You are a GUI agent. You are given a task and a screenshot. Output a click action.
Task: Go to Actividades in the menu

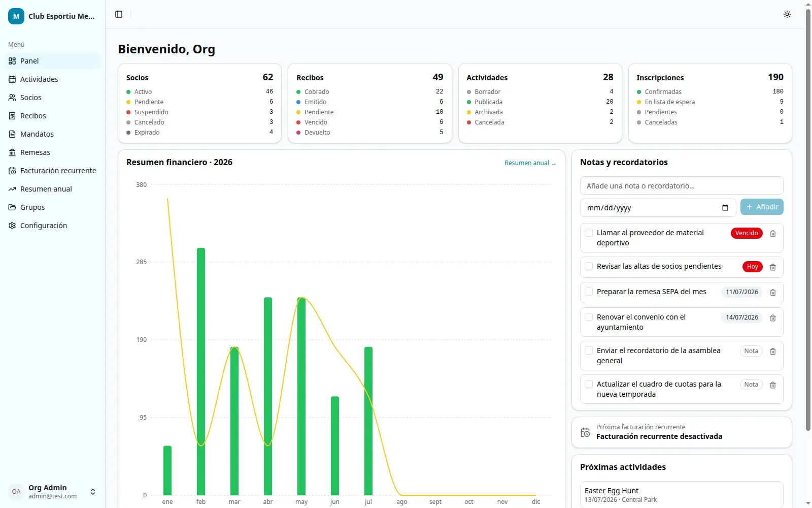point(53,79)
